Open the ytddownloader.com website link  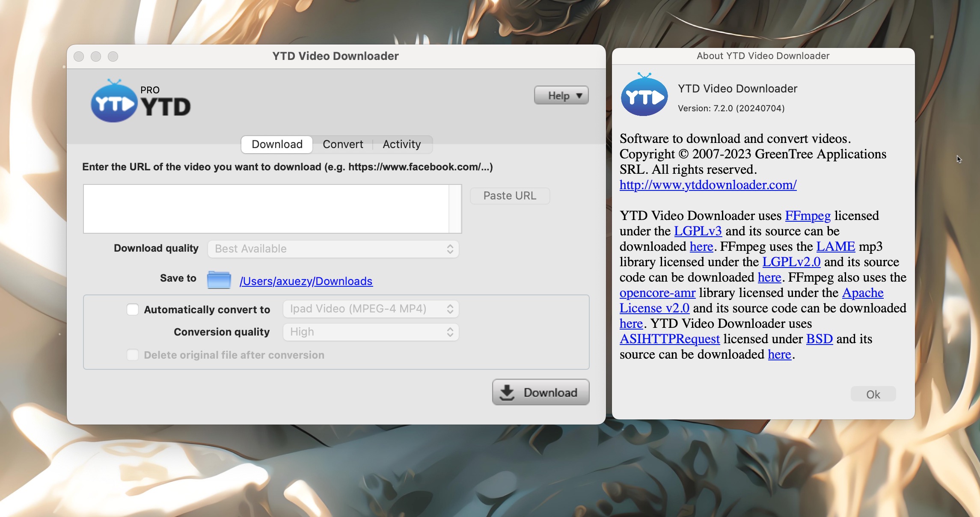coord(708,185)
